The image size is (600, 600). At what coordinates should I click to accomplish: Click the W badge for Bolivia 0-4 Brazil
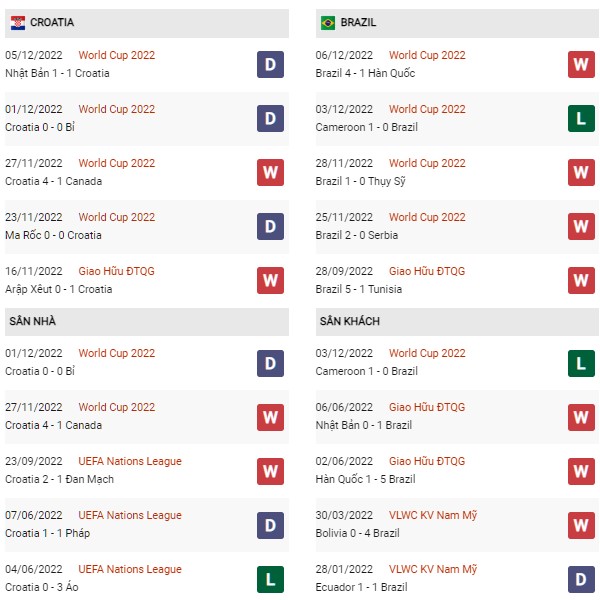580,525
